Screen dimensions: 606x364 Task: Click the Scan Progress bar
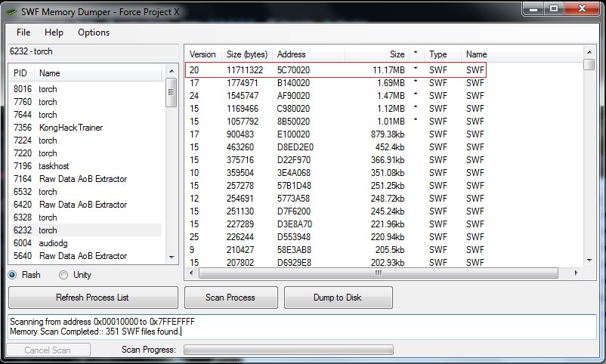(x=289, y=350)
